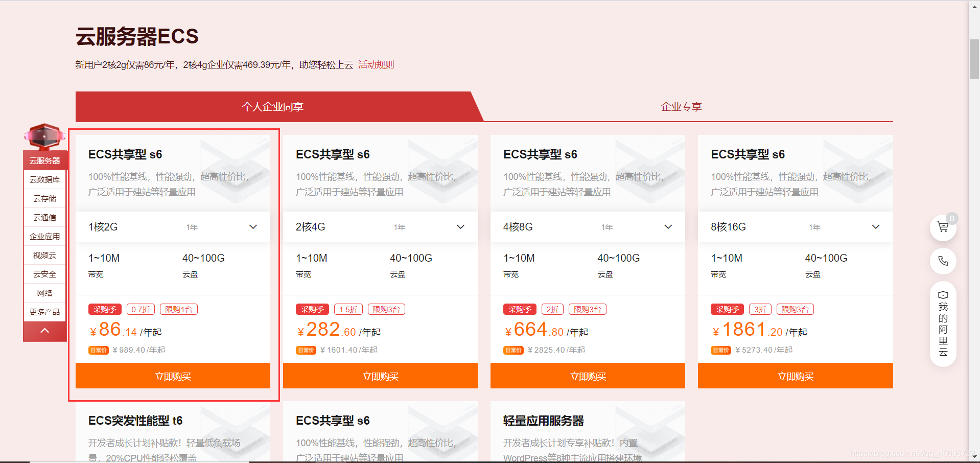The width and height of the screenshot is (980, 463).
Task: Select 企业应用 in side menu
Action: (45, 236)
